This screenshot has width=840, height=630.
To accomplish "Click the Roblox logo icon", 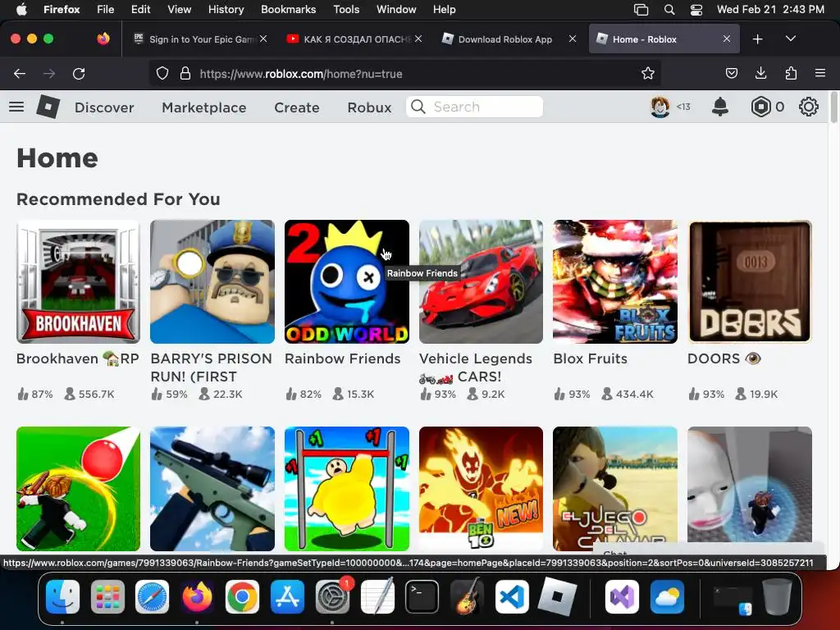I will click(48, 107).
